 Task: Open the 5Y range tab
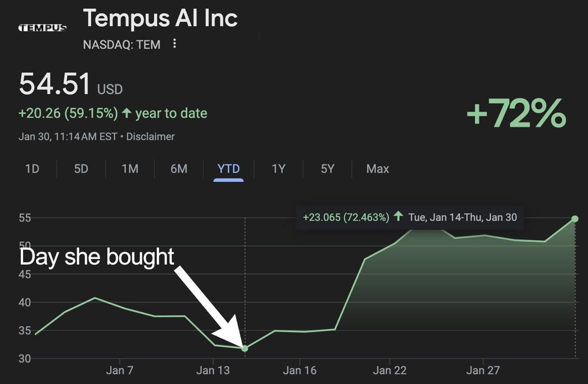point(327,169)
